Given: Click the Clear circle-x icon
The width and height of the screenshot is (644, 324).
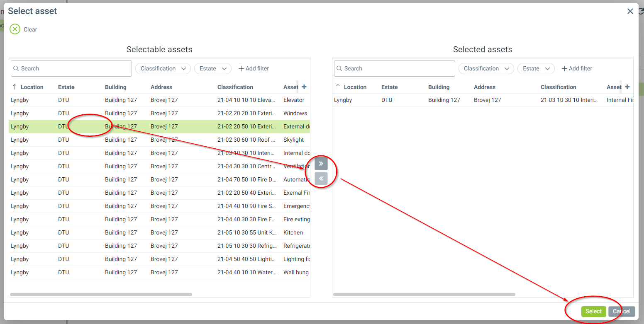Looking at the screenshot, I should point(15,29).
